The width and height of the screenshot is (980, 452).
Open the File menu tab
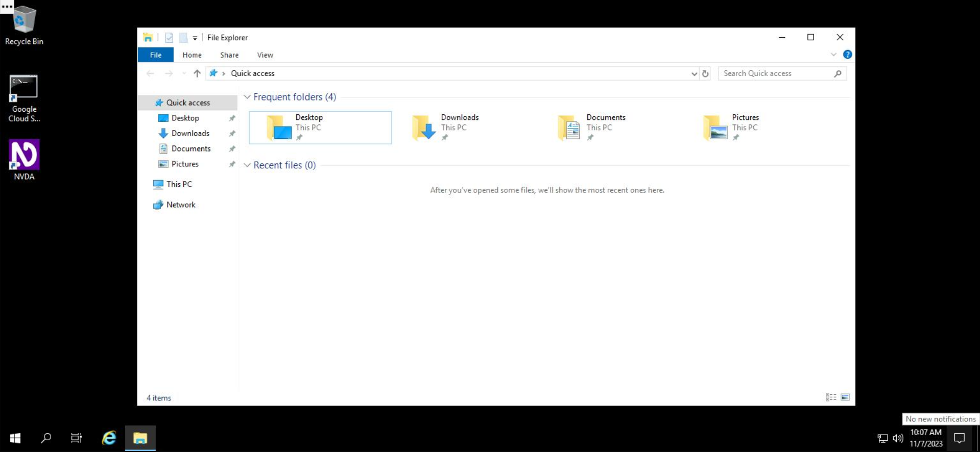(x=156, y=55)
